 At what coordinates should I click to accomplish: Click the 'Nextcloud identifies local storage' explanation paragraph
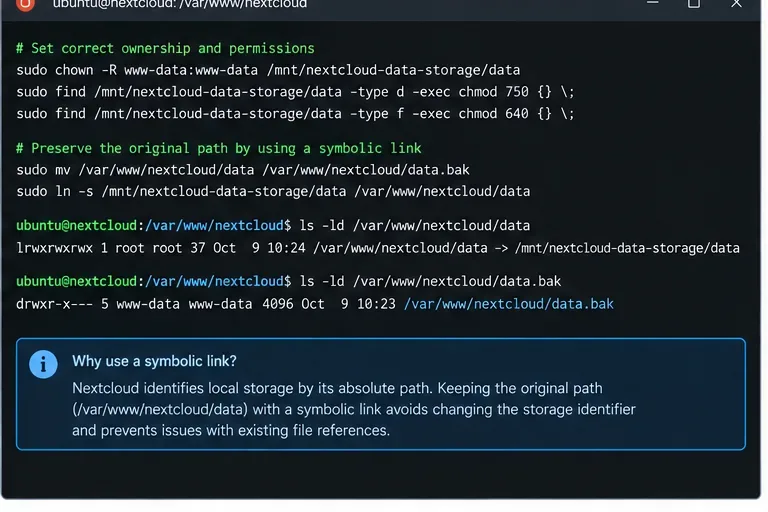point(354,409)
